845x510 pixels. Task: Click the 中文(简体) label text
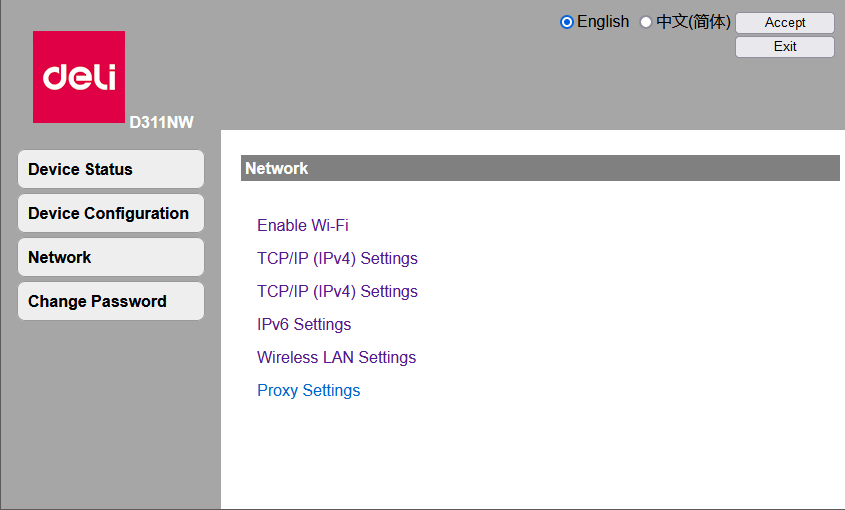(693, 22)
